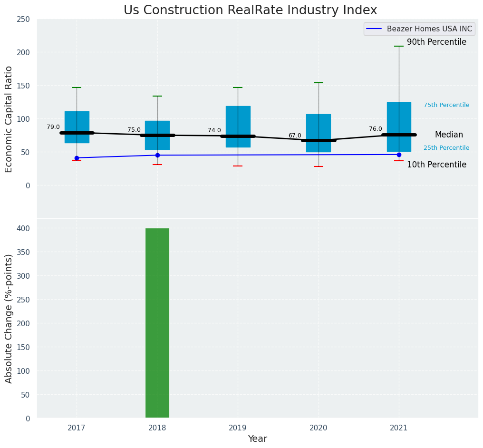
Task: Click Beazer's blue data point for 2017
Action: pos(77,158)
